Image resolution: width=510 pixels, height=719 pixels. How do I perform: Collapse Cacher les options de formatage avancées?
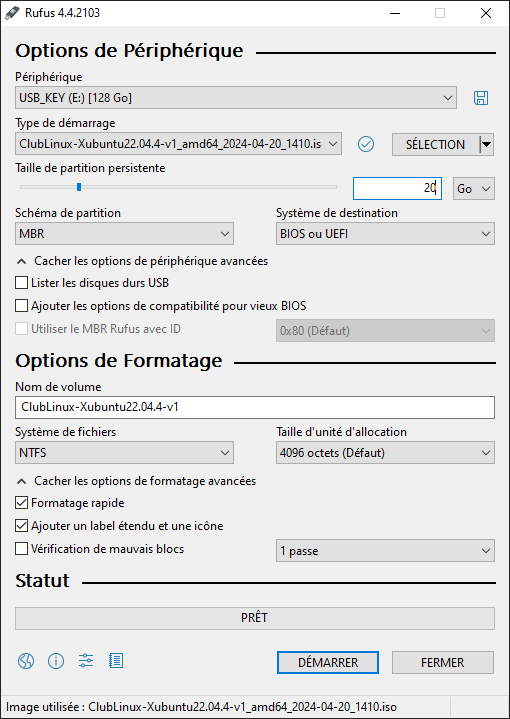[x=136, y=481]
